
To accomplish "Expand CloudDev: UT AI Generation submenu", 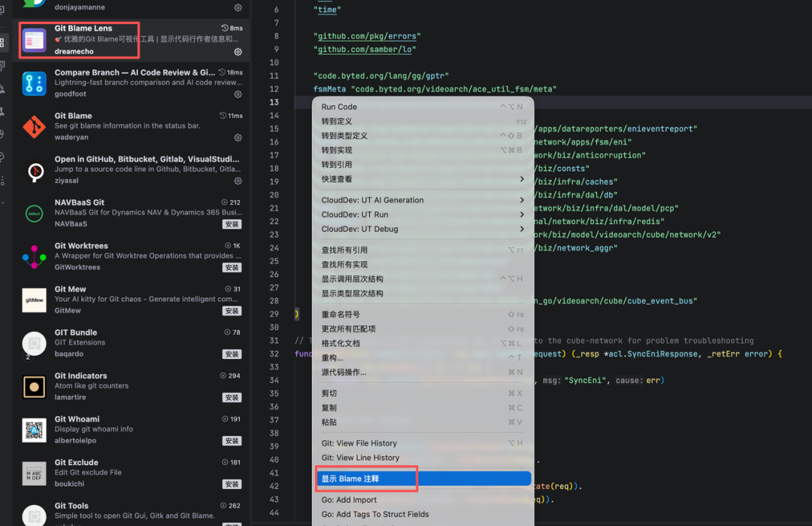I will [423, 200].
